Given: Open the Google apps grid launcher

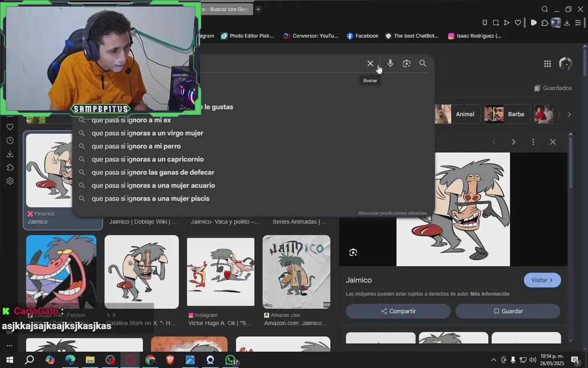Looking at the screenshot, I should click(x=547, y=63).
